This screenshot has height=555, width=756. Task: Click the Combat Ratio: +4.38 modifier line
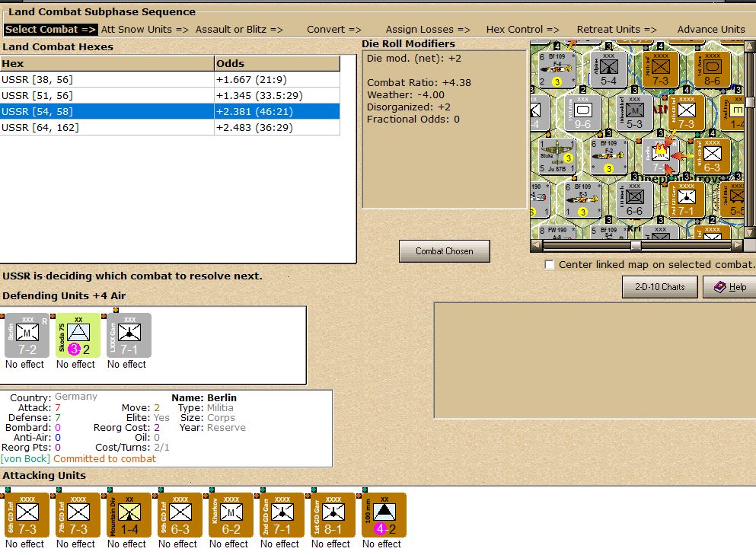point(419,83)
